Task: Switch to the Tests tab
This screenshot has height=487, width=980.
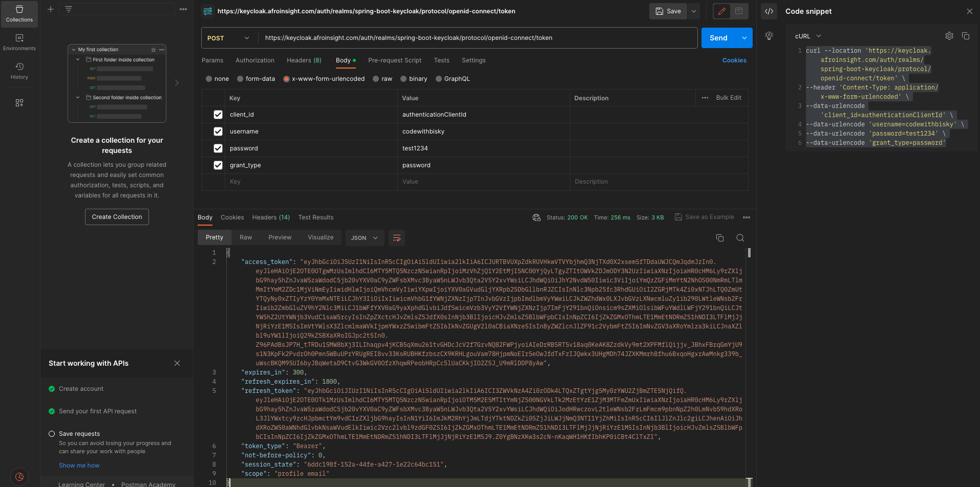Action: point(441,60)
